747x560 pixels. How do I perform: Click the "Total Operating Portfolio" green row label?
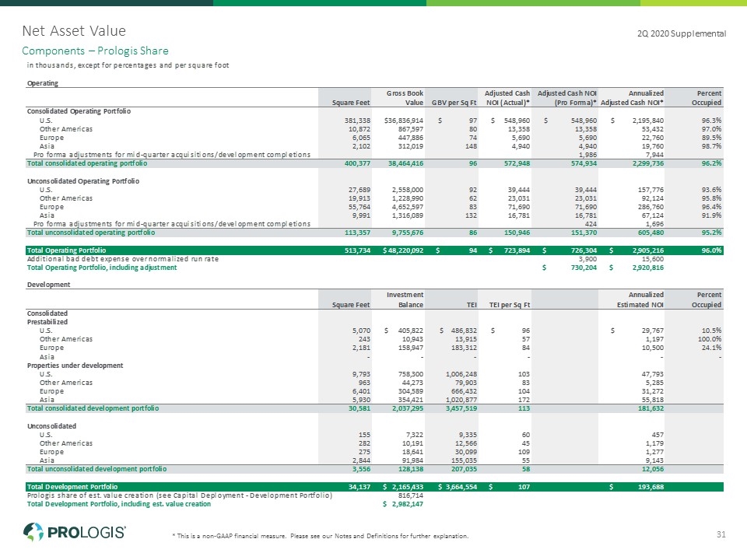[66, 250]
